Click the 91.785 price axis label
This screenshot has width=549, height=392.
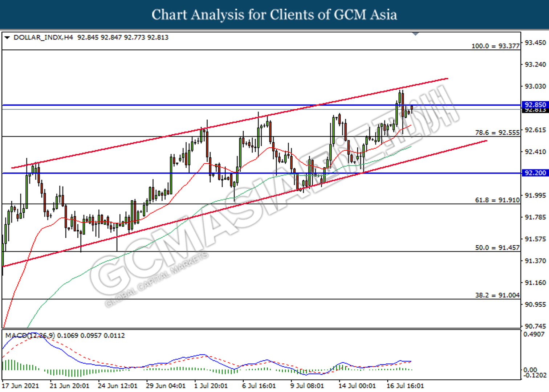pos(535,217)
